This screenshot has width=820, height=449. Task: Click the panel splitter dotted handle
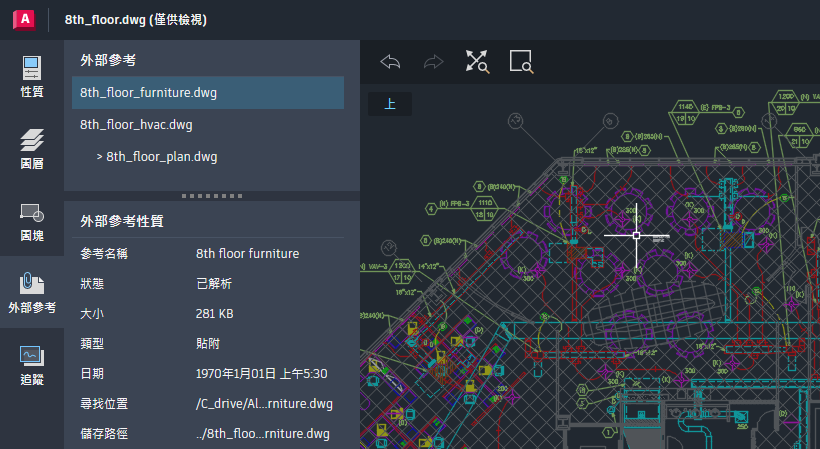pos(212,196)
